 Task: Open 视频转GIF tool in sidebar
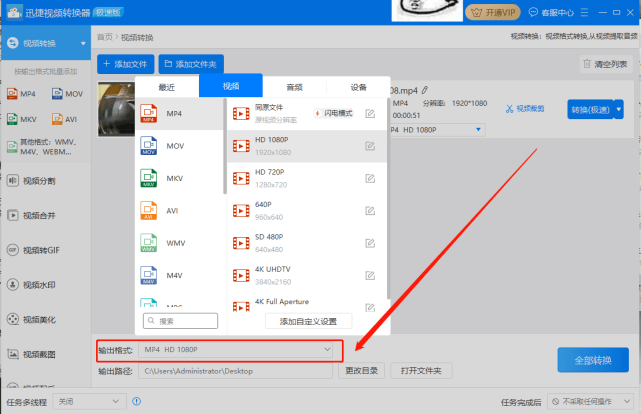(x=40, y=249)
